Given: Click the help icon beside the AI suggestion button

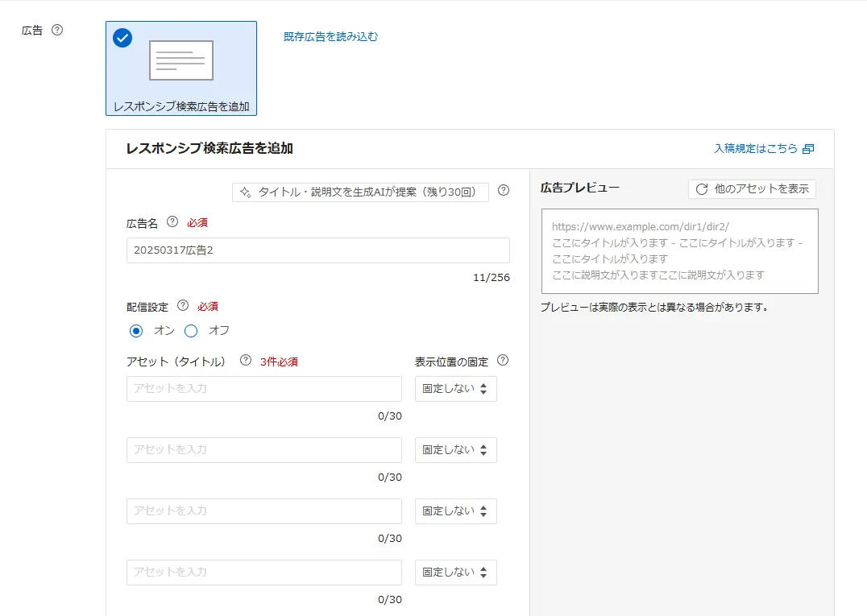Looking at the screenshot, I should [x=503, y=192].
